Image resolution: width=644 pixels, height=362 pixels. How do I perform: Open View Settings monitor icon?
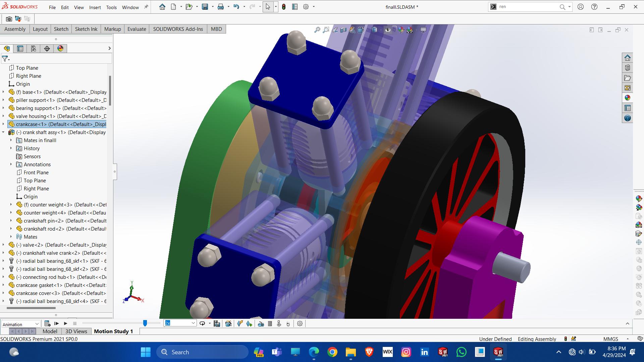[x=423, y=30]
